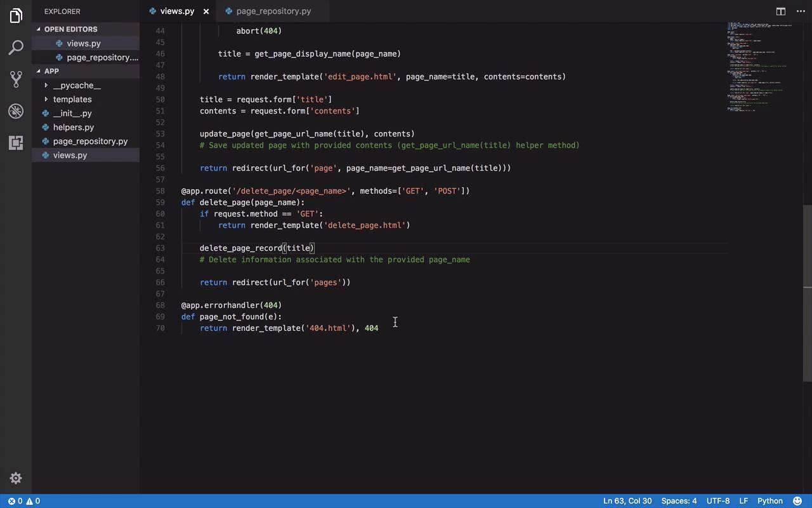Screen dimensions: 812x508
Task: Change indentation via Spaces: 4
Action: pyautogui.click(x=679, y=501)
